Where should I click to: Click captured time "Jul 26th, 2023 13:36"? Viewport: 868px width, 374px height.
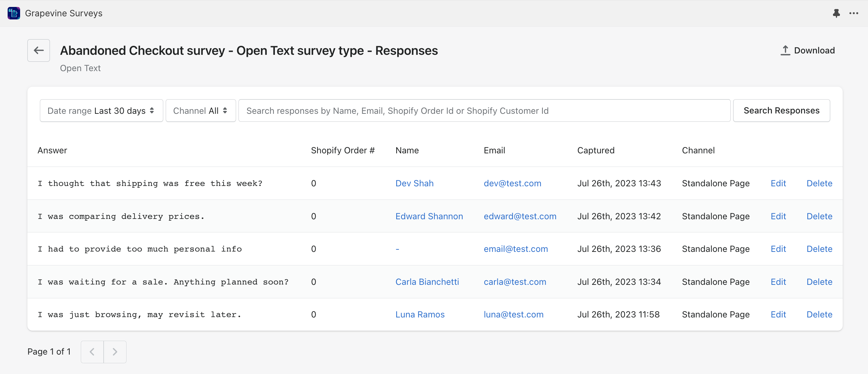[x=619, y=249]
